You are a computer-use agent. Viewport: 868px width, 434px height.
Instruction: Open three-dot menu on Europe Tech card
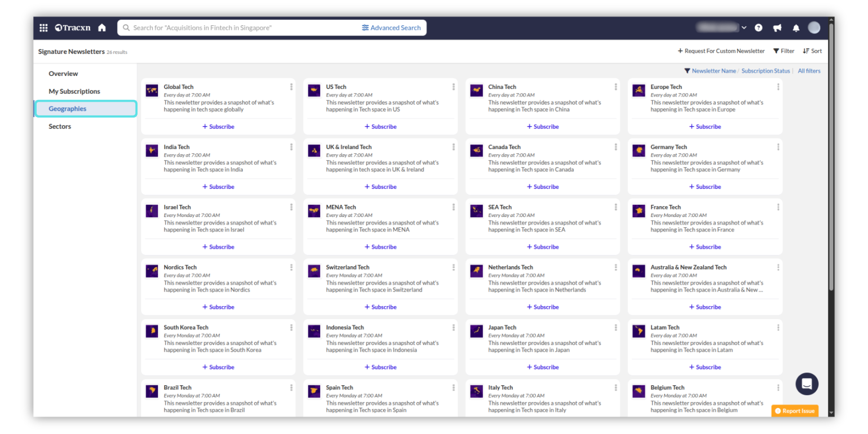pyautogui.click(x=778, y=87)
